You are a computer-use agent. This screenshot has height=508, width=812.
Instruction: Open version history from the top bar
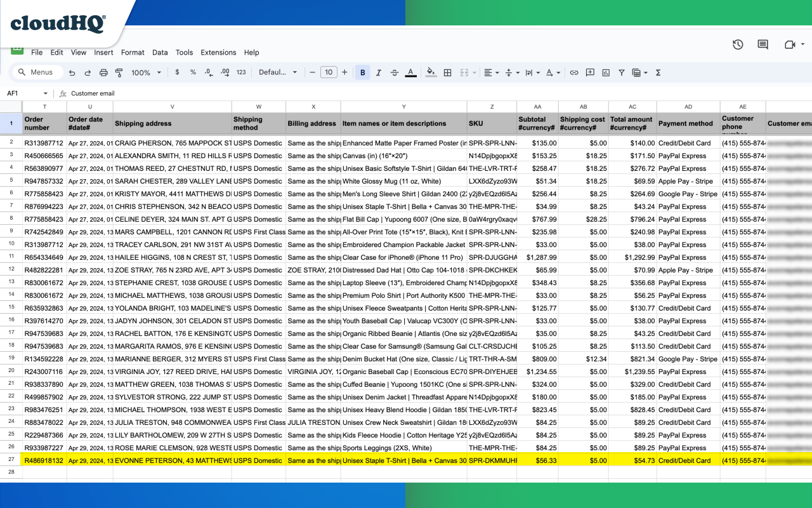tap(737, 44)
